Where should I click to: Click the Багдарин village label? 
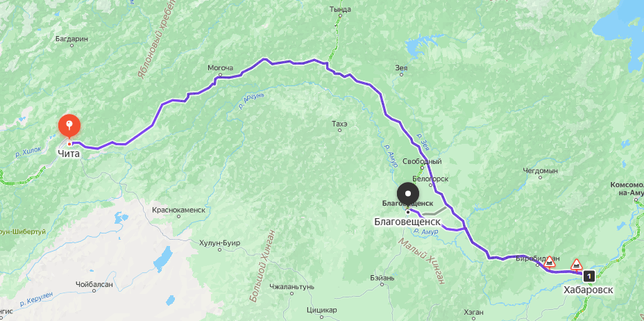(71, 39)
